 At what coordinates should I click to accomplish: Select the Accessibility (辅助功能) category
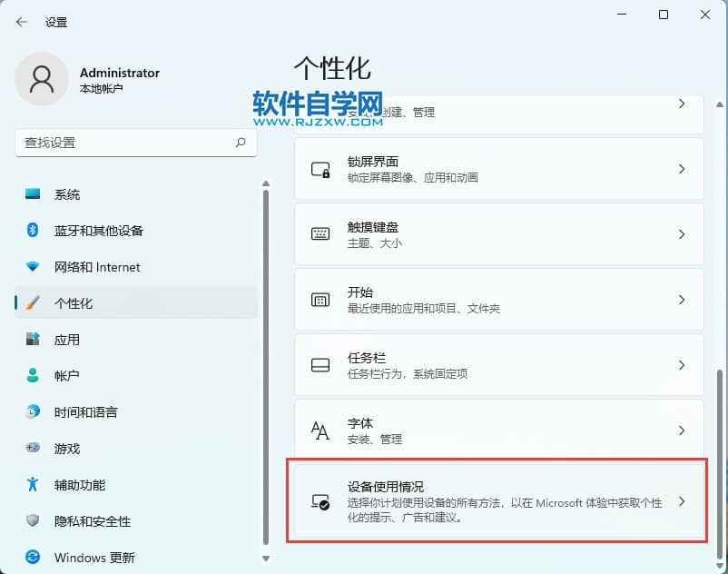80,485
